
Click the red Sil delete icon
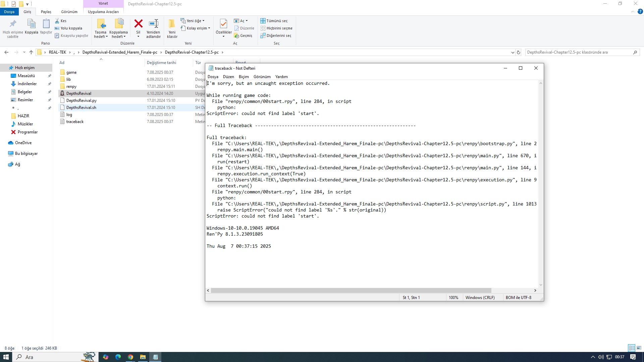[138, 24]
